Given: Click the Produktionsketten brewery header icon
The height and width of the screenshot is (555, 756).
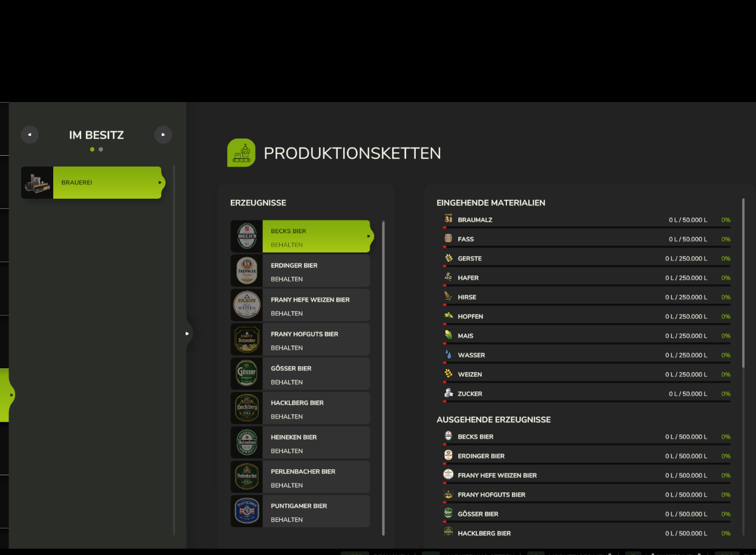Looking at the screenshot, I should point(241,153).
